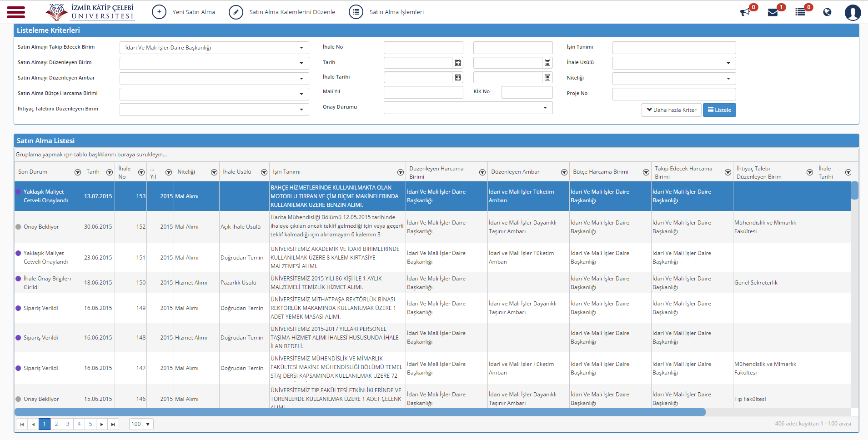Open the task list icon in header
Image resolution: width=868 pixels, height=440 pixels.
pyautogui.click(x=800, y=12)
